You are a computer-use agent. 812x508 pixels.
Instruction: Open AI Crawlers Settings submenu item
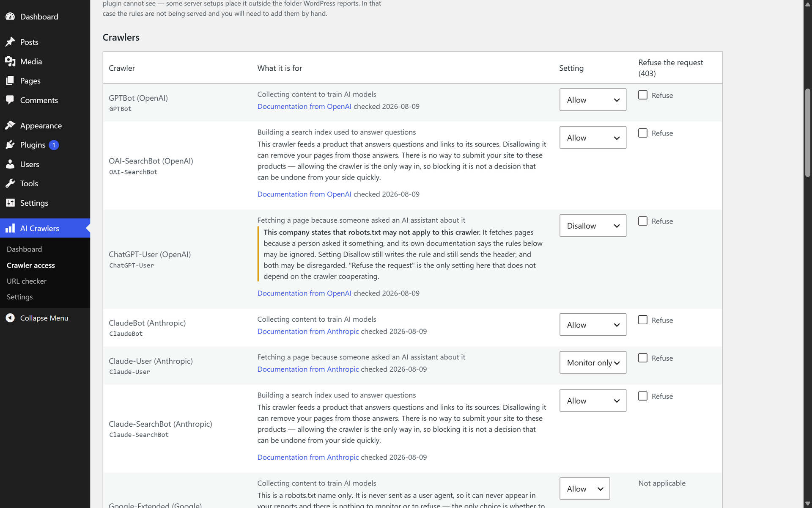point(19,297)
